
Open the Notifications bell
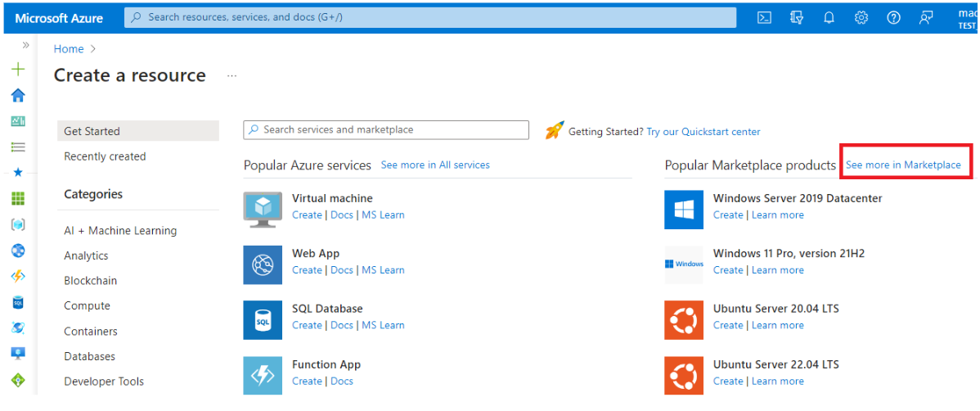[829, 17]
